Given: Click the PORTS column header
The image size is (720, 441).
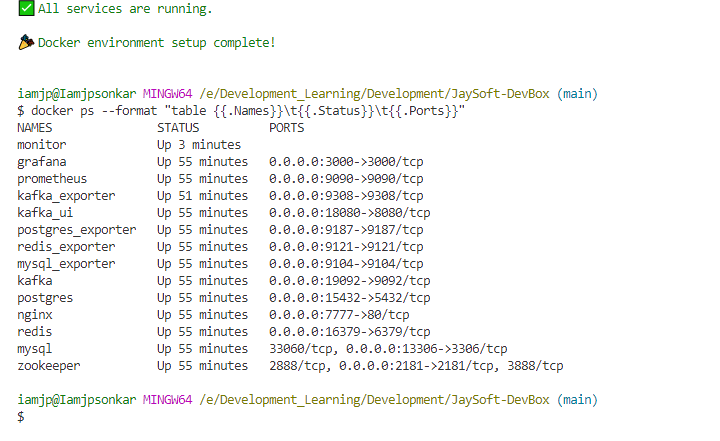Looking at the screenshot, I should [x=287, y=128].
